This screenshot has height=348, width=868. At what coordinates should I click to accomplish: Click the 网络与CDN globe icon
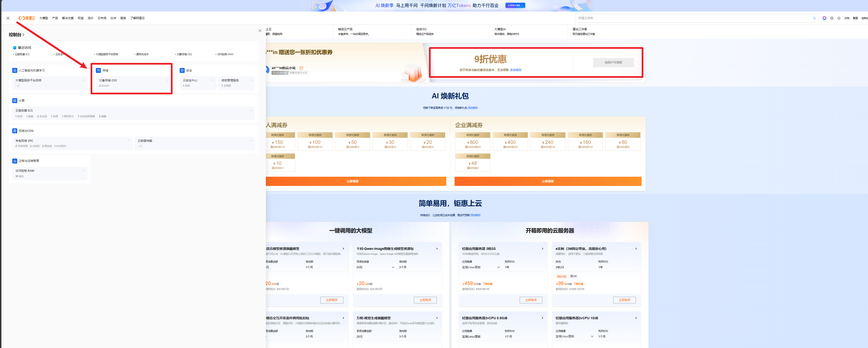14,131
